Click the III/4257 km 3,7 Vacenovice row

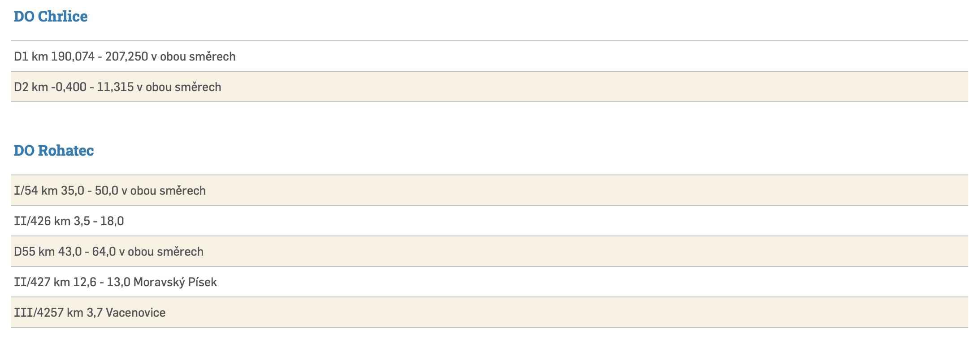[90, 313]
